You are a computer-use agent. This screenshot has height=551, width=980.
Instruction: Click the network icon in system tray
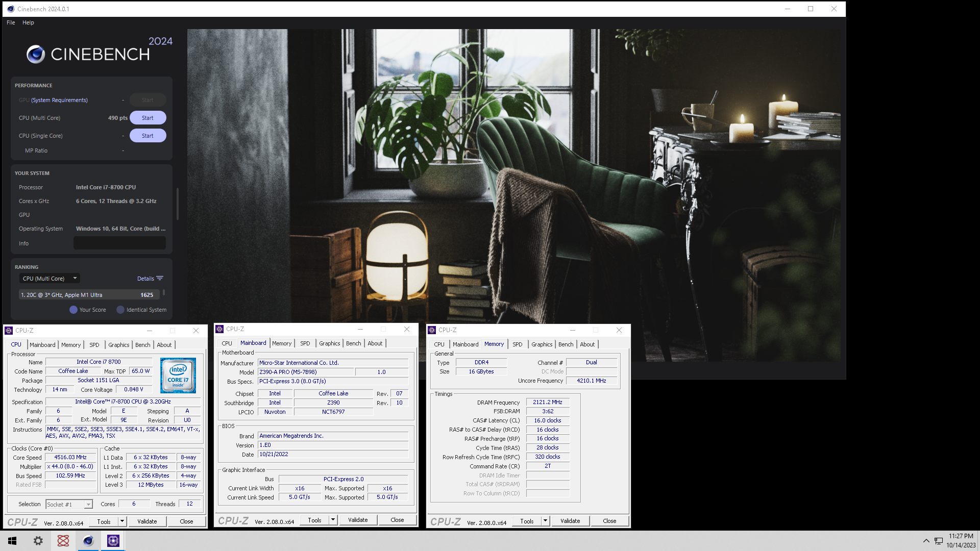coord(939,541)
